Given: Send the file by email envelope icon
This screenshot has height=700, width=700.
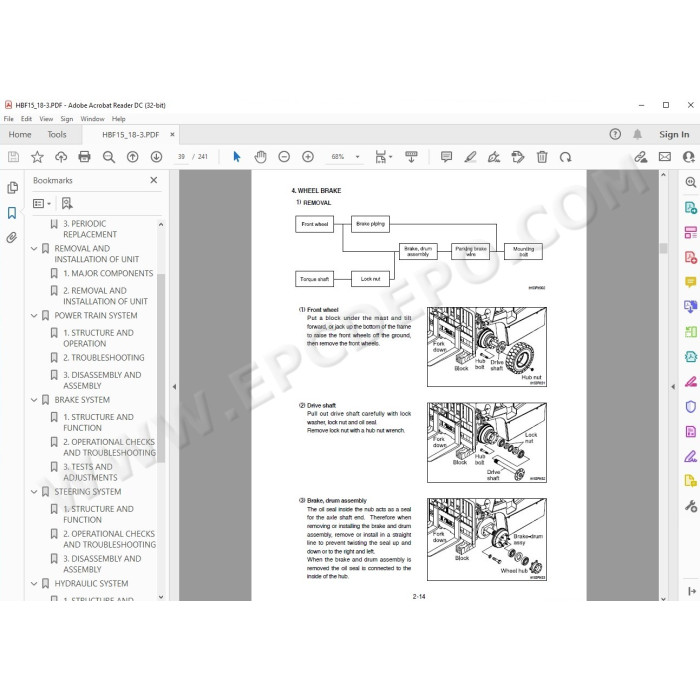Looking at the screenshot, I should pos(665,157).
